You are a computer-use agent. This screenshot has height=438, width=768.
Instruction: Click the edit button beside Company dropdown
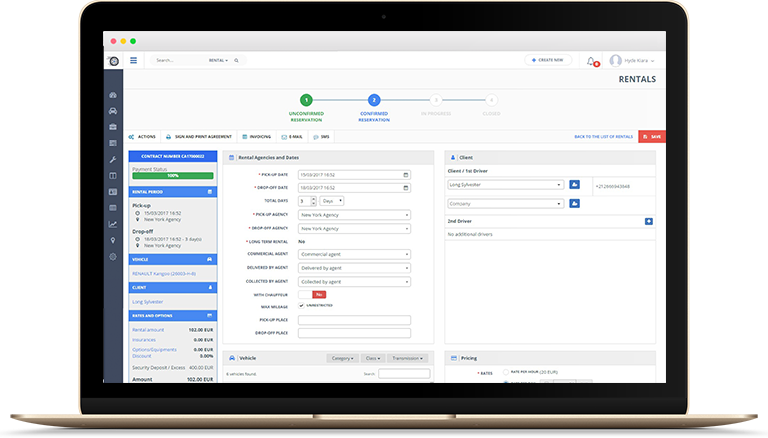[575, 203]
